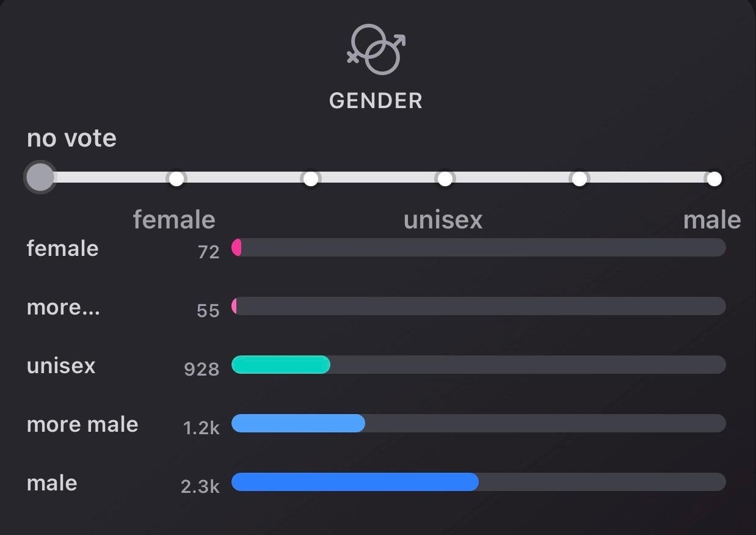The image size is (756, 535).
Task: Choose the male end of slider
Action: pyautogui.click(x=713, y=178)
